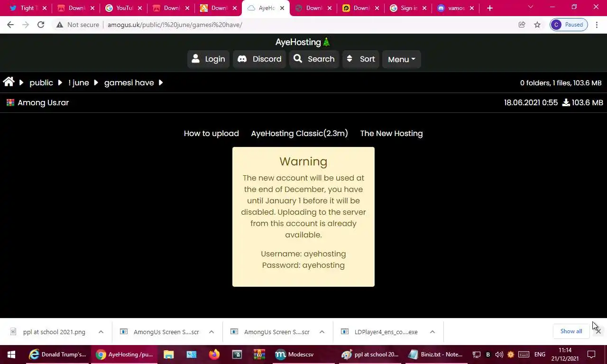
Task: Launch Firefox from the taskbar
Action: tap(214, 355)
